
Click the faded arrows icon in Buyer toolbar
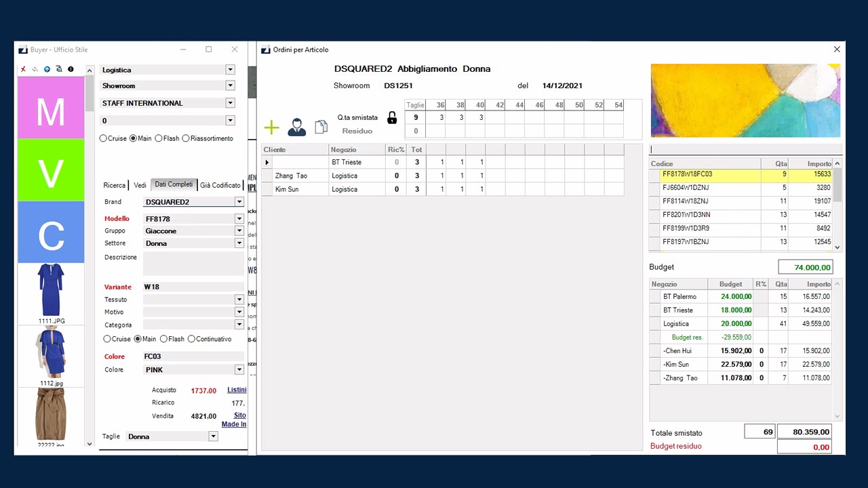point(35,69)
